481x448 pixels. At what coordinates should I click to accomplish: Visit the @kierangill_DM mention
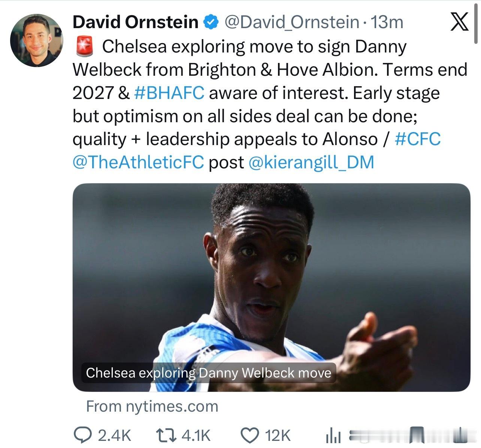pos(311,162)
